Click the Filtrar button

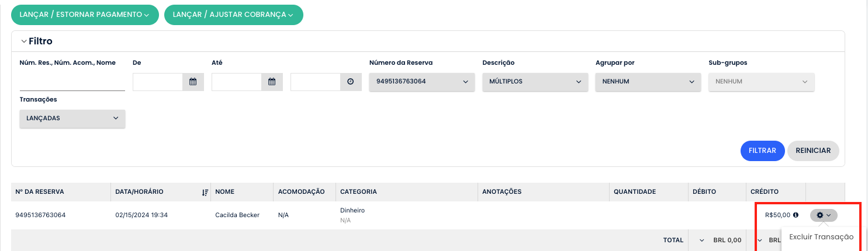tap(762, 151)
